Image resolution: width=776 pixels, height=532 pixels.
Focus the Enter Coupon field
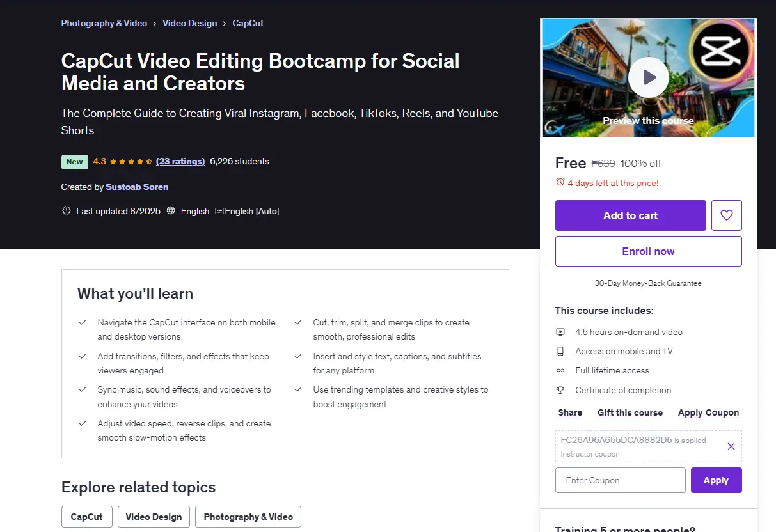[x=621, y=480]
